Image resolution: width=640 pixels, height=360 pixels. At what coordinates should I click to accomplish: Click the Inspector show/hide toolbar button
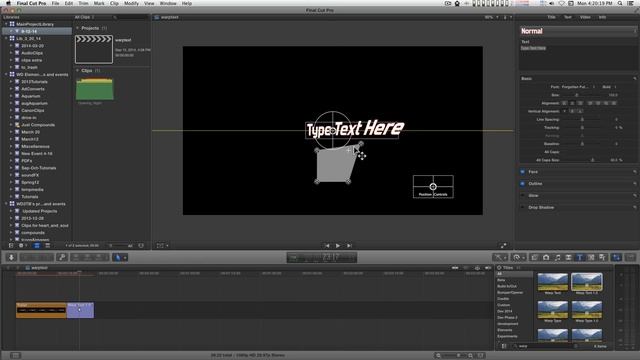click(617, 257)
